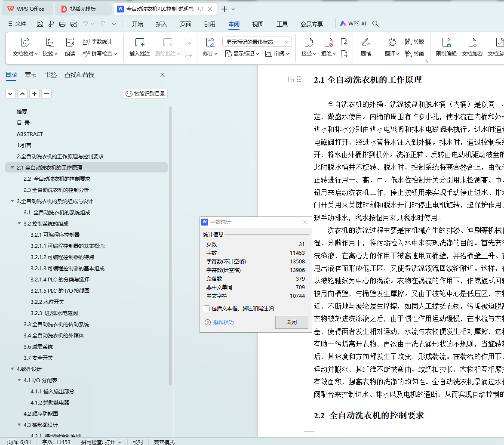Switch to 视图 ribbon tab
This screenshot has width=504, height=445.
point(258,24)
